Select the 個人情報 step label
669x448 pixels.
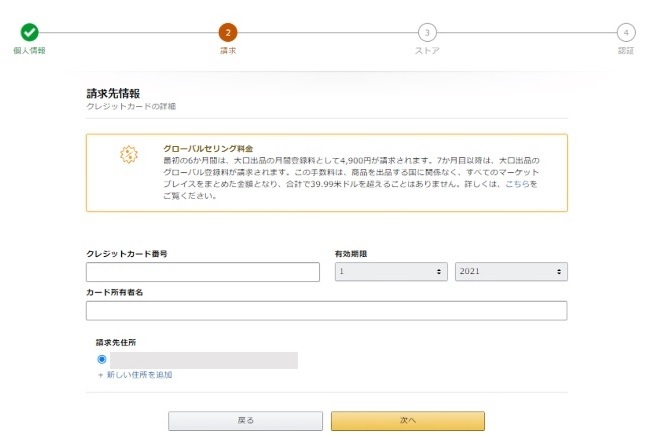point(29,50)
